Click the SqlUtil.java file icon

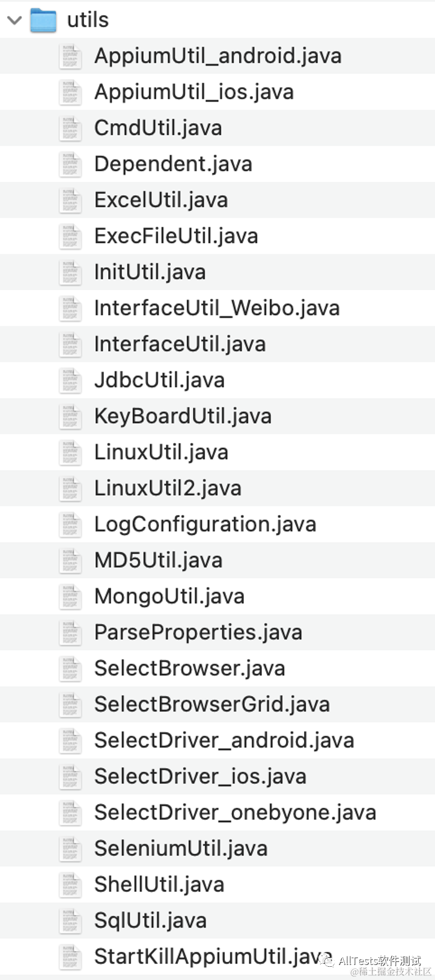(x=70, y=921)
